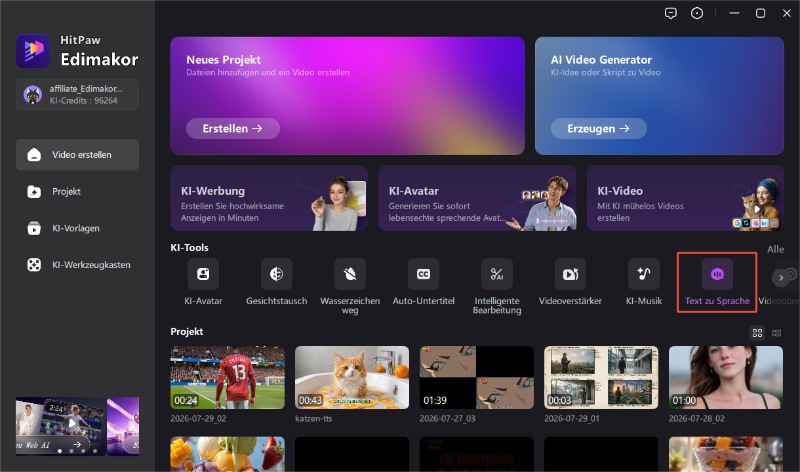The width and height of the screenshot is (800, 472).
Task: Open the fruit project thumbnail in second row
Action: pos(228,454)
